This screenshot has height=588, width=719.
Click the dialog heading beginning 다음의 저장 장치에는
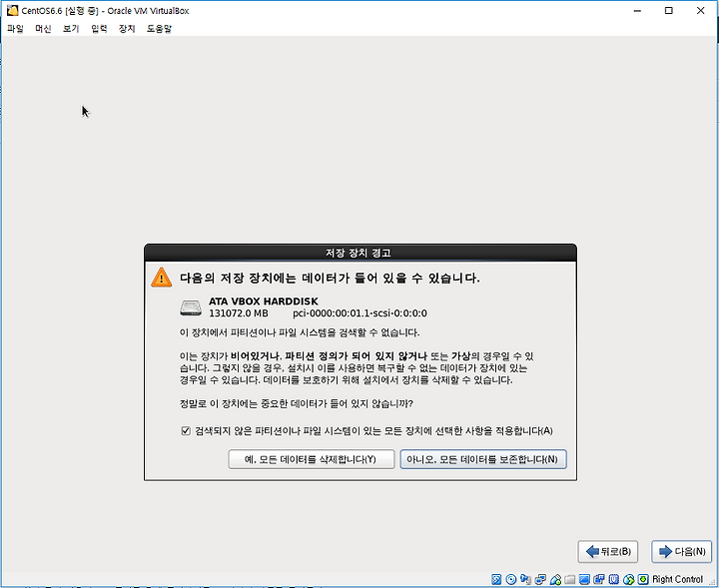click(330, 278)
